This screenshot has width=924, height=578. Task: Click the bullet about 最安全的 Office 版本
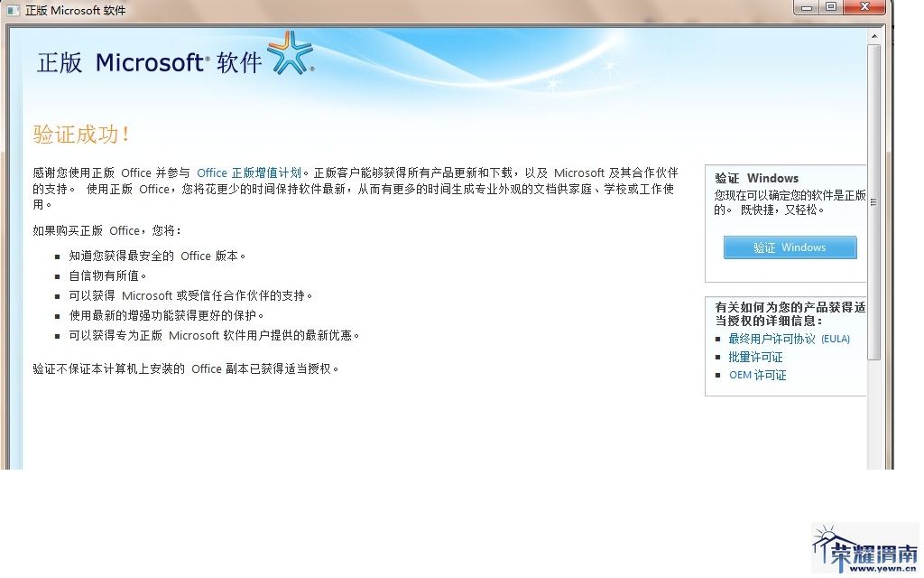[x=157, y=256]
